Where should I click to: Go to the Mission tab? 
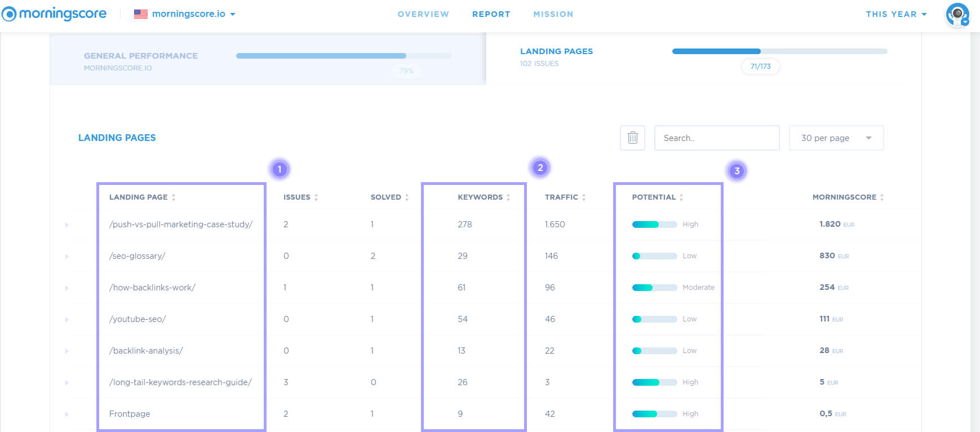tap(553, 14)
